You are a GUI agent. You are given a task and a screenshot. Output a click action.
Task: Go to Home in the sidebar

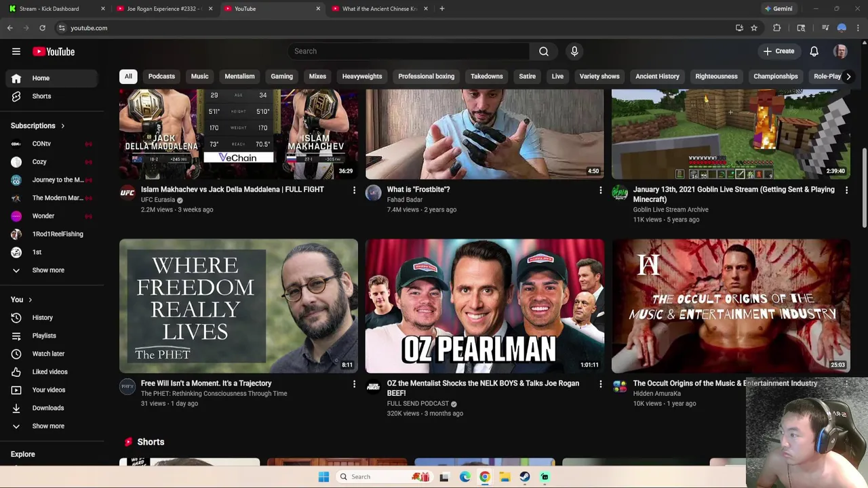pos(52,78)
